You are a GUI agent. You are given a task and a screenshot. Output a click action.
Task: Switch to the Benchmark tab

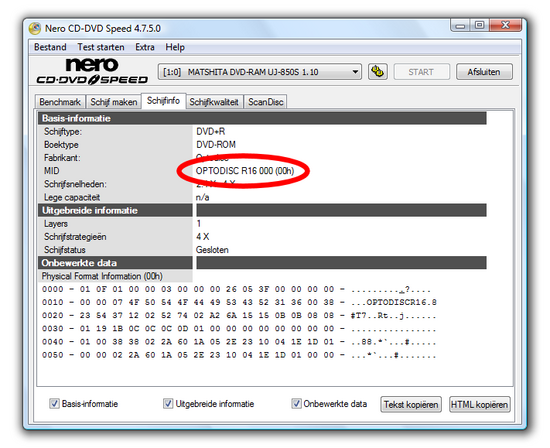pos(60,102)
